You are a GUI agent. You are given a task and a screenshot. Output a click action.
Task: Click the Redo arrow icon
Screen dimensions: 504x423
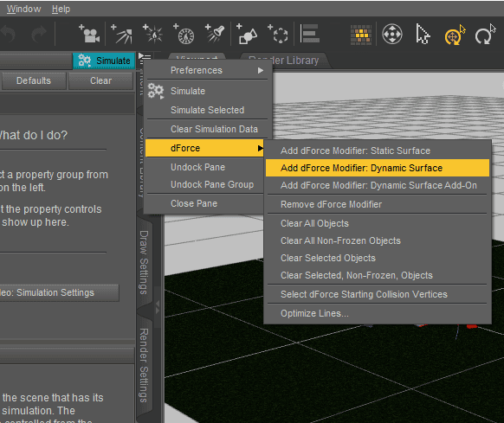[39, 34]
